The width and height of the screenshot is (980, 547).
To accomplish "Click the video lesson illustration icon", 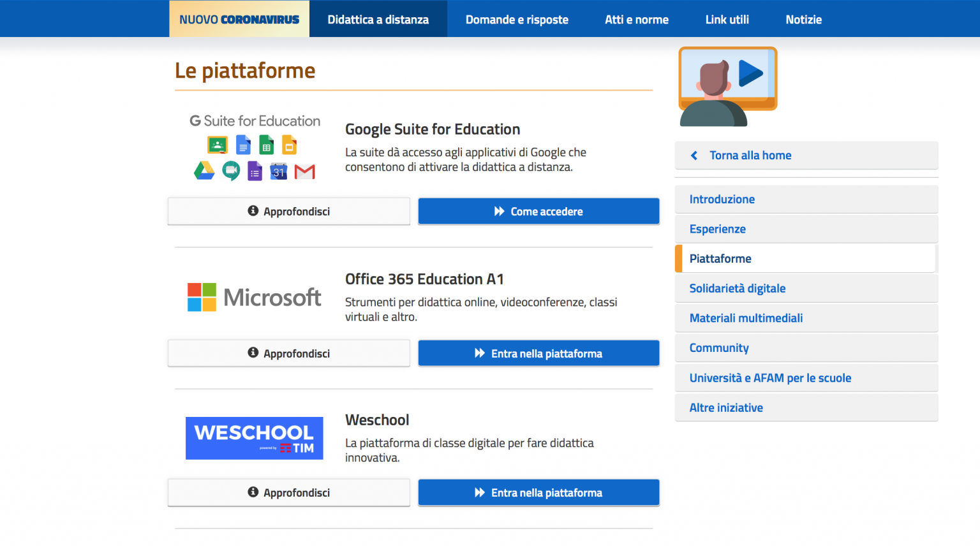I will tap(728, 86).
